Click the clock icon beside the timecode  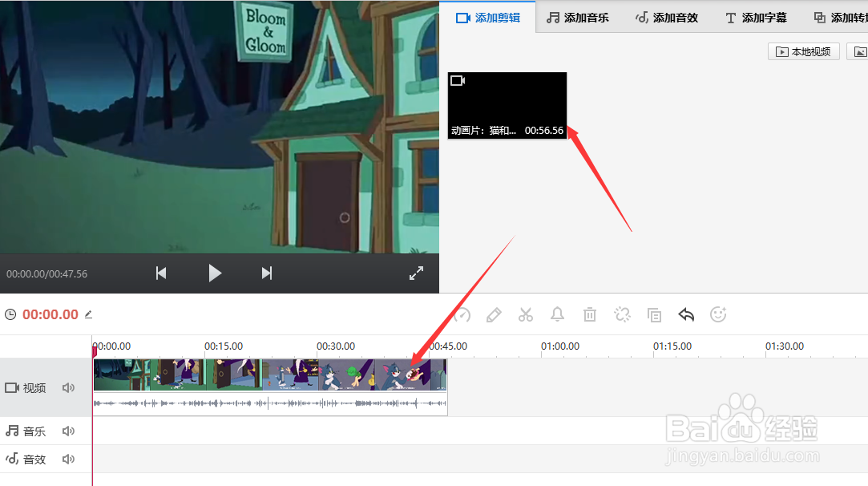click(10, 314)
